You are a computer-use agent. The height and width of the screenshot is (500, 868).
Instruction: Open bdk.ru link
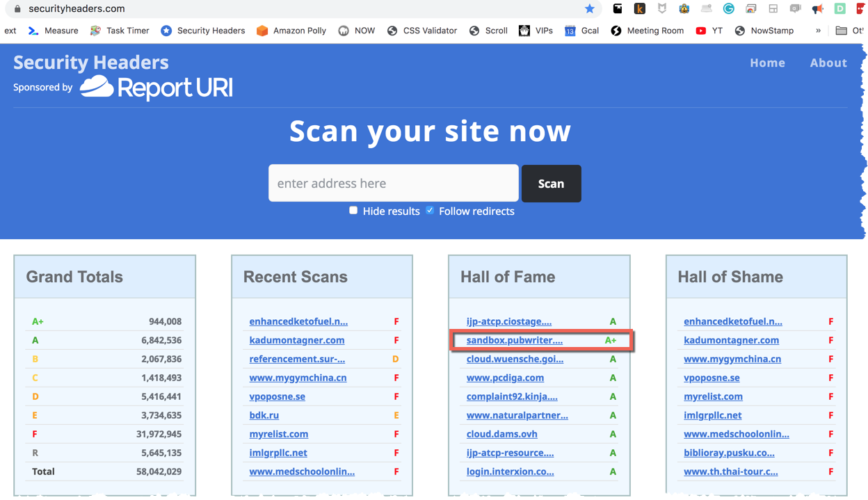264,415
